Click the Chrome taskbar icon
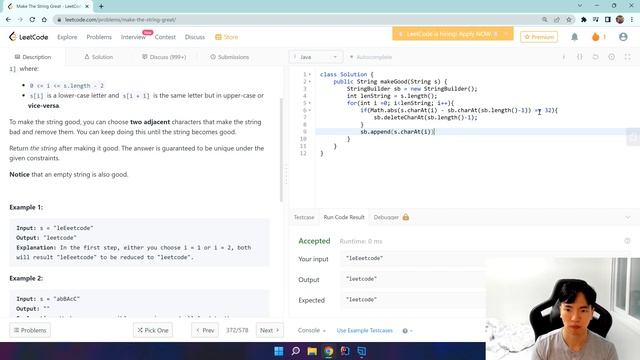640x360 pixels. pyautogui.click(x=329, y=351)
